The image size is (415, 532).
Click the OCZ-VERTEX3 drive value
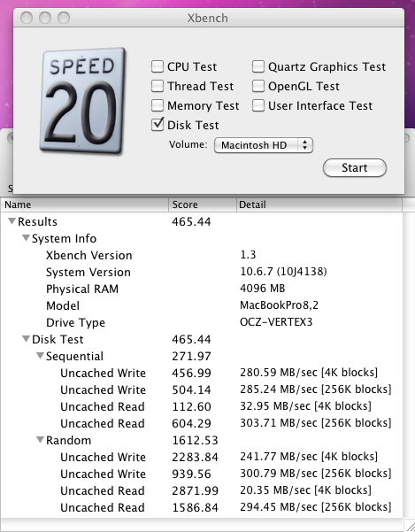(276, 321)
